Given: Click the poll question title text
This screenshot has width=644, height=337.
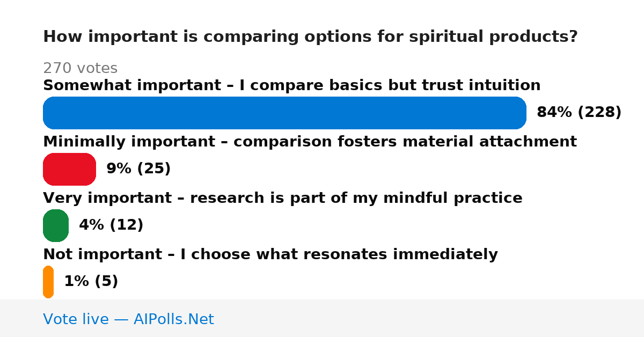Looking at the screenshot, I should click(310, 36).
